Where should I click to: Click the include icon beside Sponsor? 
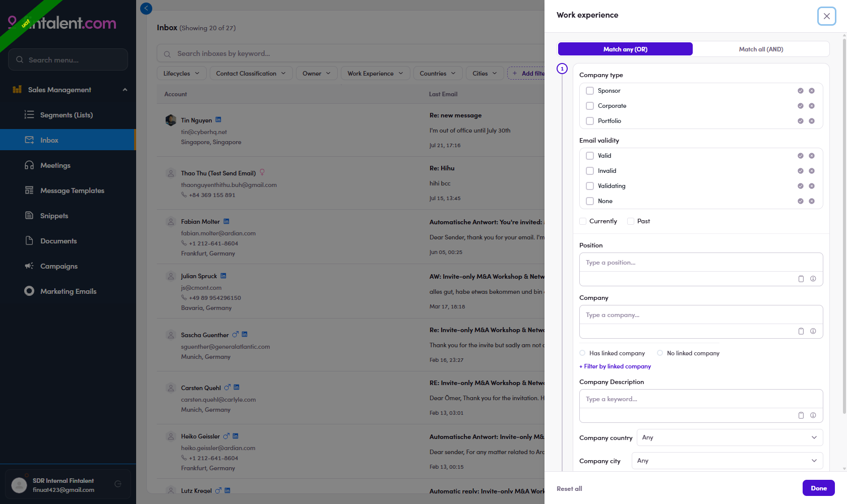pos(801,91)
